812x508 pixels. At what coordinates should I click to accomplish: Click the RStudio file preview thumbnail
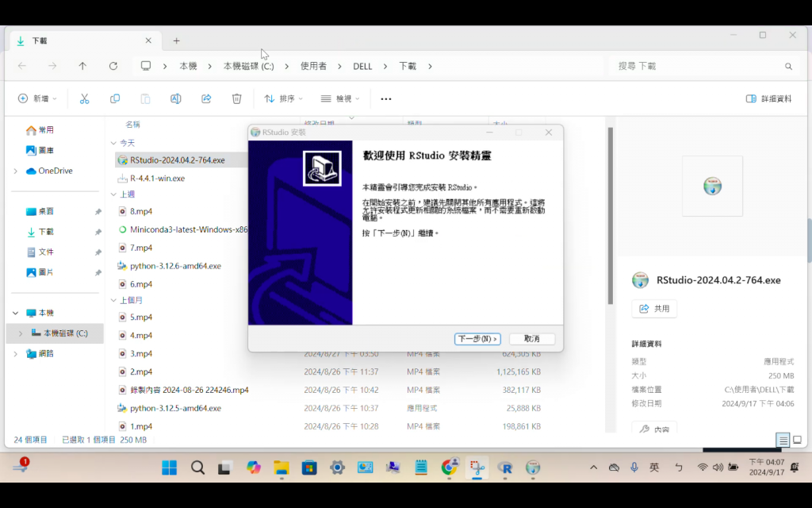coord(713,186)
